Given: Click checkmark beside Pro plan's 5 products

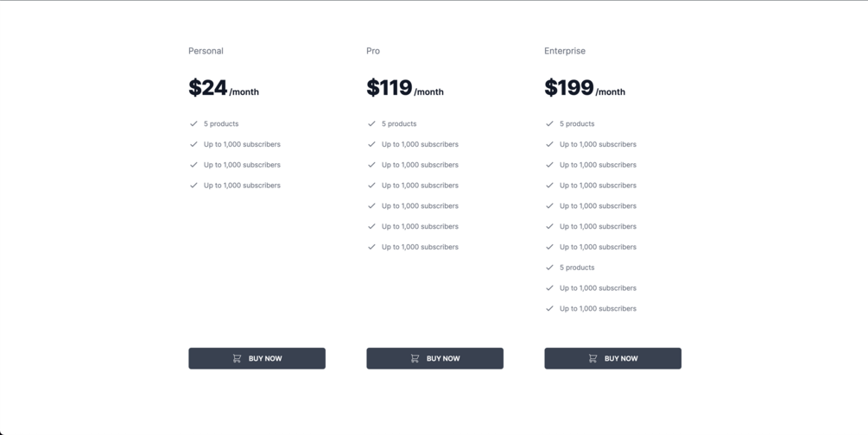Looking at the screenshot, I should (x=371, y=123).
